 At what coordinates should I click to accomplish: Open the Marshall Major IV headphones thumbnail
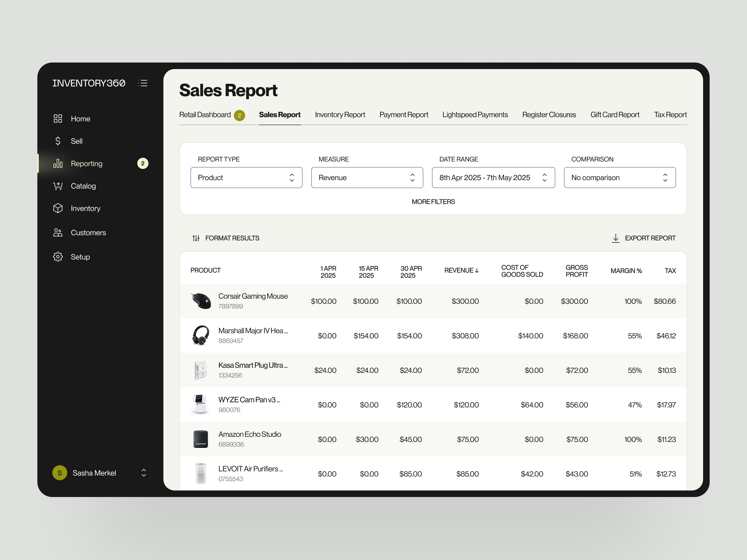[201, 335]
